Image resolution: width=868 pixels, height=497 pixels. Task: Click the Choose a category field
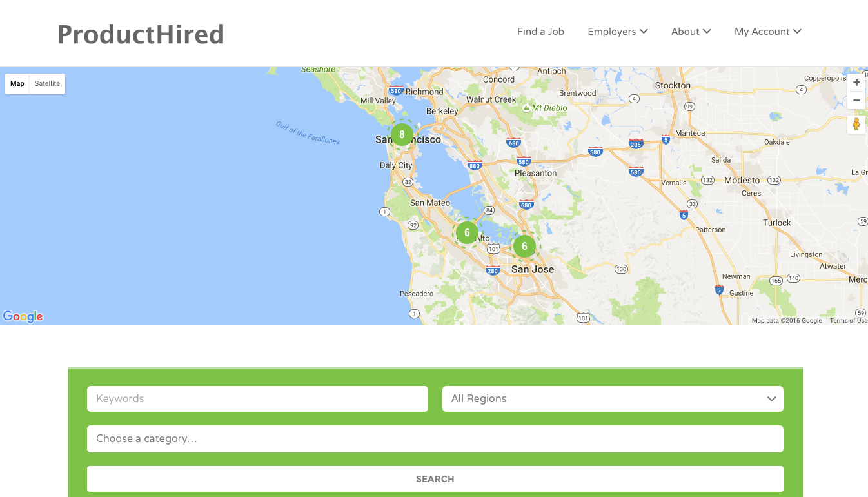tap(435, 439)
